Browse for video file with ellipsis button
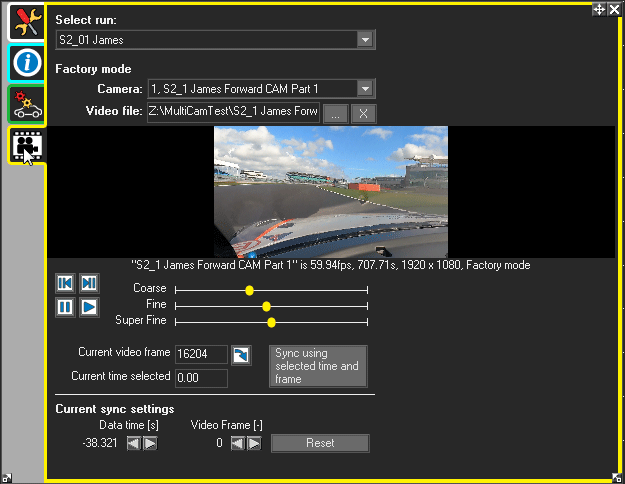This screenshot has width=625, height=484. (335, 113)
